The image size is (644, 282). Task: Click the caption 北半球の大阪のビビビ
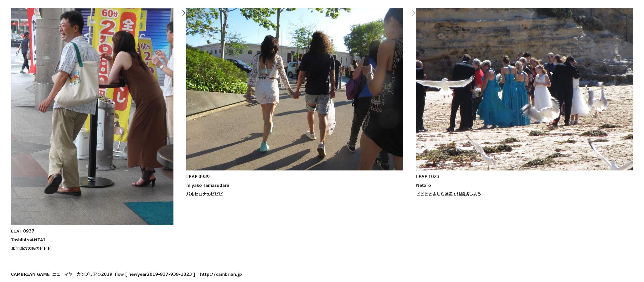click(31, 248)
